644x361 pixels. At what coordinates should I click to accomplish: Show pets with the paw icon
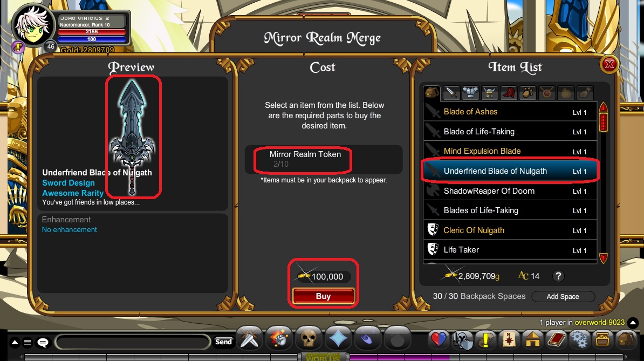pos(527,93)
